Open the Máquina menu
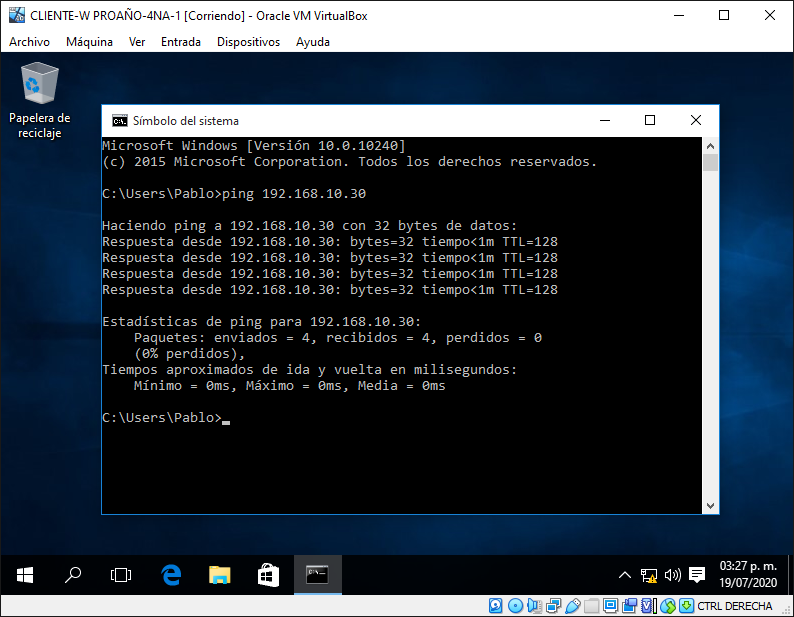The image size is (794, 617). point(89,42)
